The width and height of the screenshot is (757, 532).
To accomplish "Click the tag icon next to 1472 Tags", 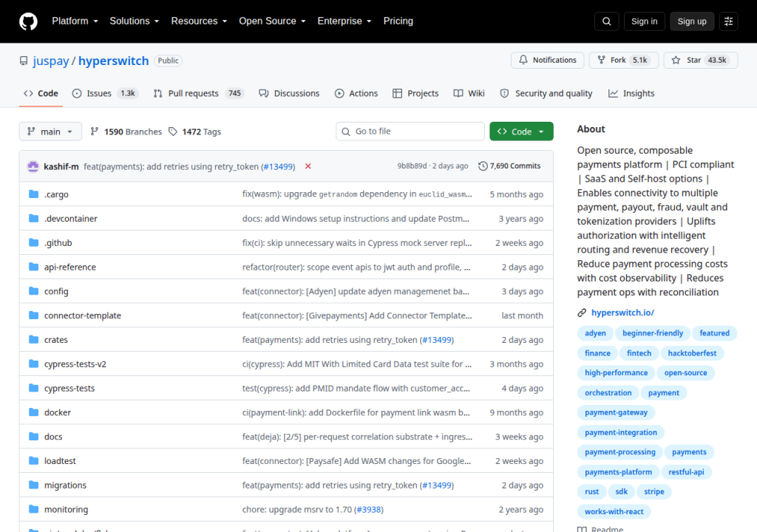I will click(x=173, y=132).
